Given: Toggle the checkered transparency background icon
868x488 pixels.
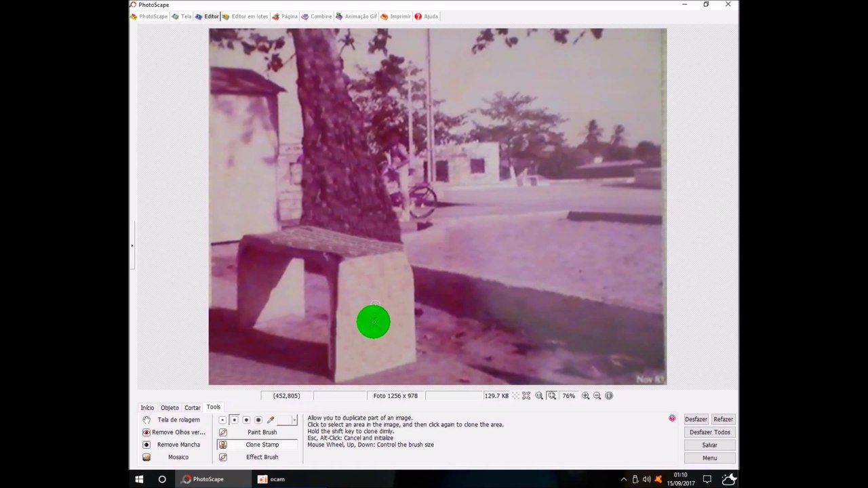Looking at the screenshot, I should pyautogui.click(x=515, y=396).
